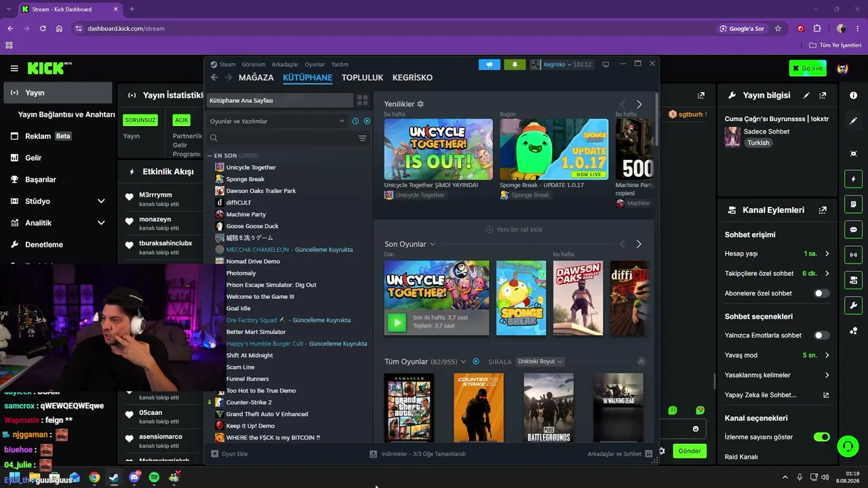
Task: Open Spotify from the Windows taskbar
Action: (154, 477)
